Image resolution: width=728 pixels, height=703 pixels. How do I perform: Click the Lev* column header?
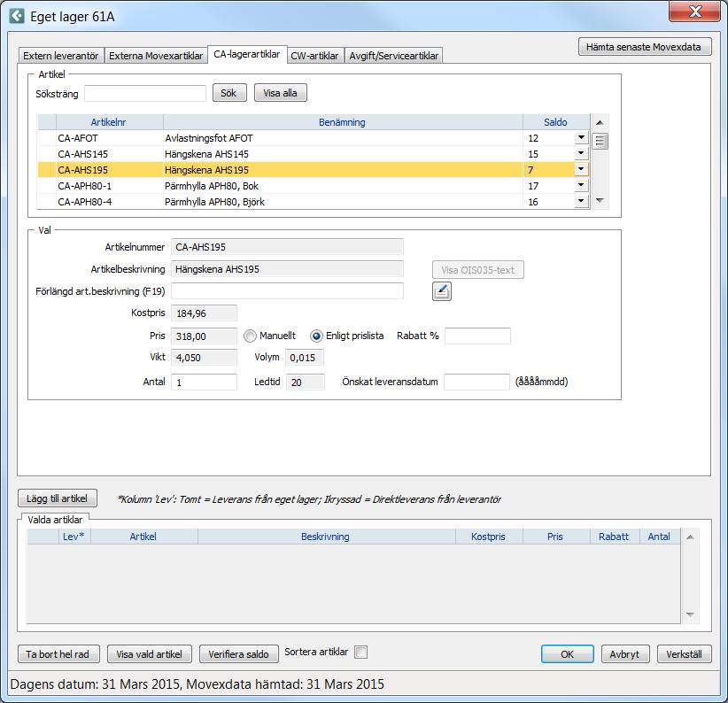coord(74,537)
